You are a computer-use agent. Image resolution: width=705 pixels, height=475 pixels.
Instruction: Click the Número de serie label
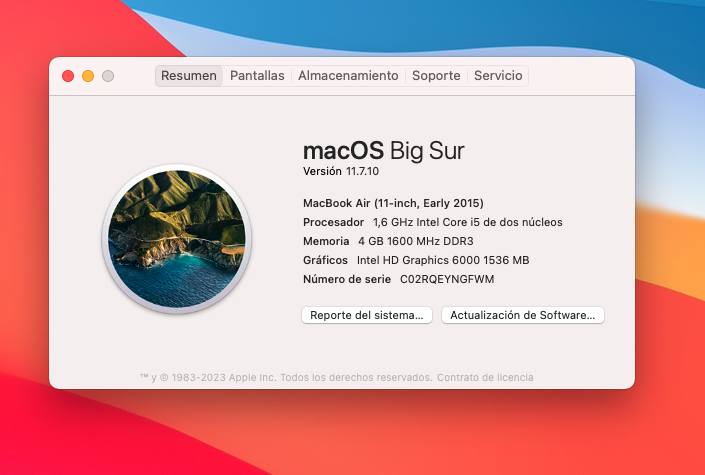click(x=347, y=279)
